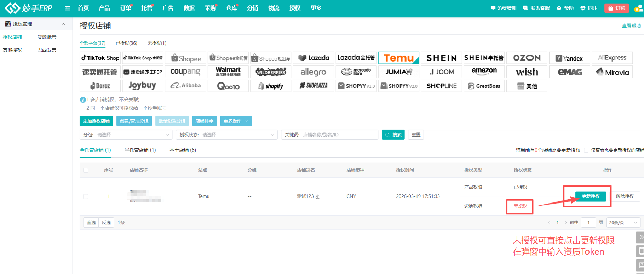Click the hamburger menu icon beside the logo
Image resolution: width=644 pixels, height=274 pixels.
pos(67,8)
